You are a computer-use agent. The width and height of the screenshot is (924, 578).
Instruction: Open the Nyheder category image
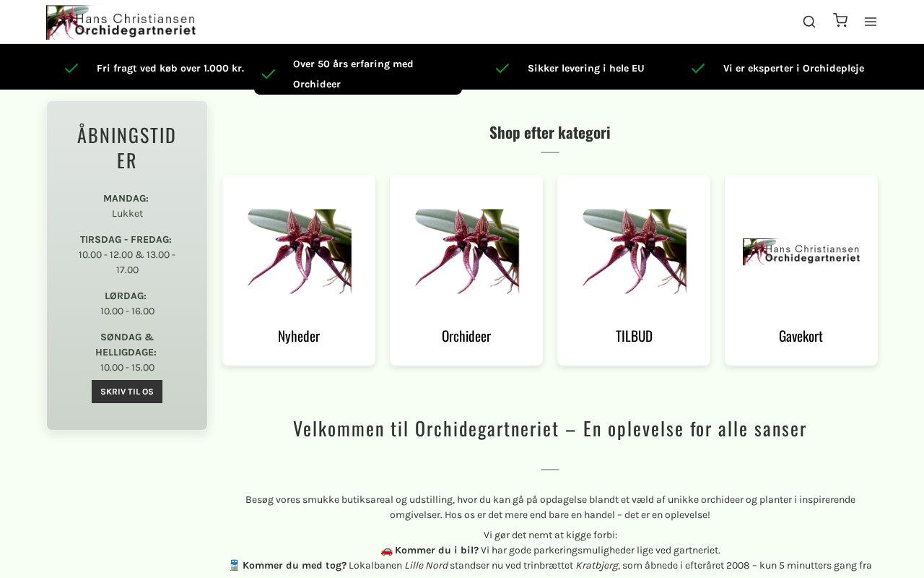pyautogui.click(x=299, y=251)
